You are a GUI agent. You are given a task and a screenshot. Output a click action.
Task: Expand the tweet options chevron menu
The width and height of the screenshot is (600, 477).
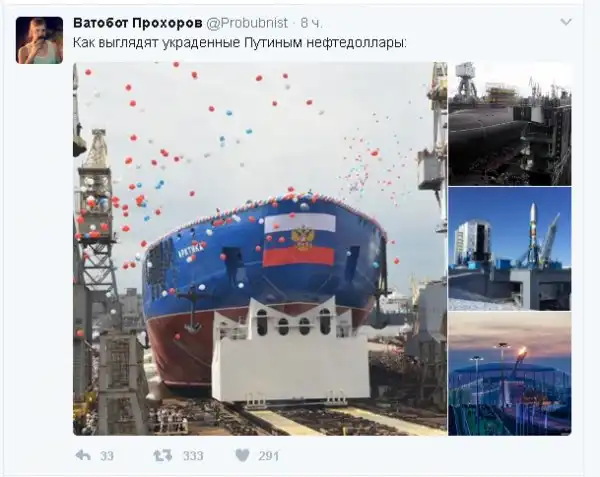pyautogui.click(x=566, y=22)
